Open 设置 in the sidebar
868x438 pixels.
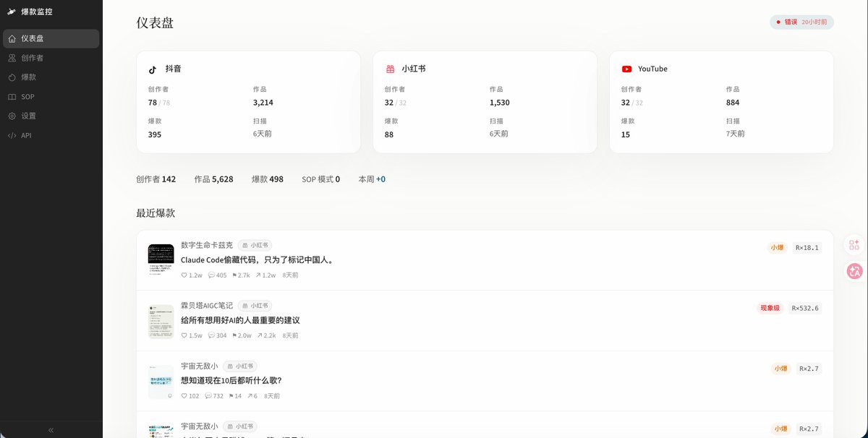(x=51, y=116)
